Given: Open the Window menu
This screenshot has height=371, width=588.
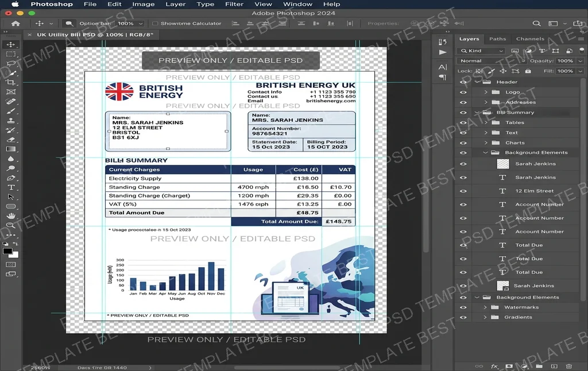Looking at the screenshot, I should [x=298, y=4].
